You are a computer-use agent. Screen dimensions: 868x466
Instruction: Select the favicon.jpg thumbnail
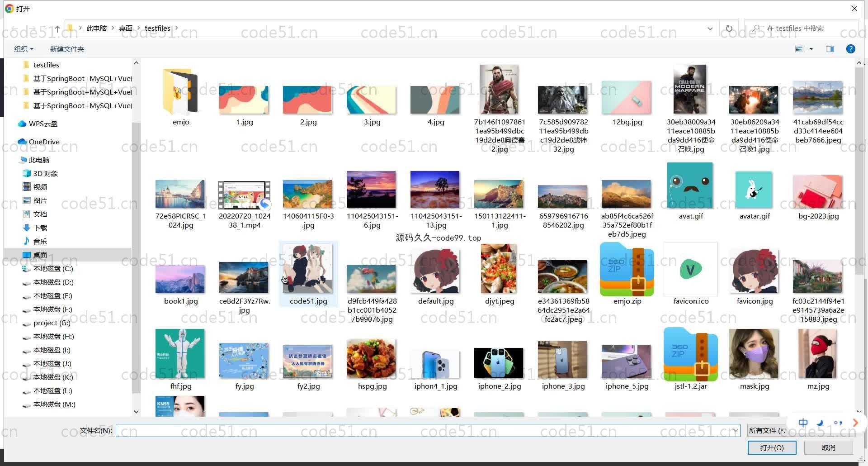[754, 271]
